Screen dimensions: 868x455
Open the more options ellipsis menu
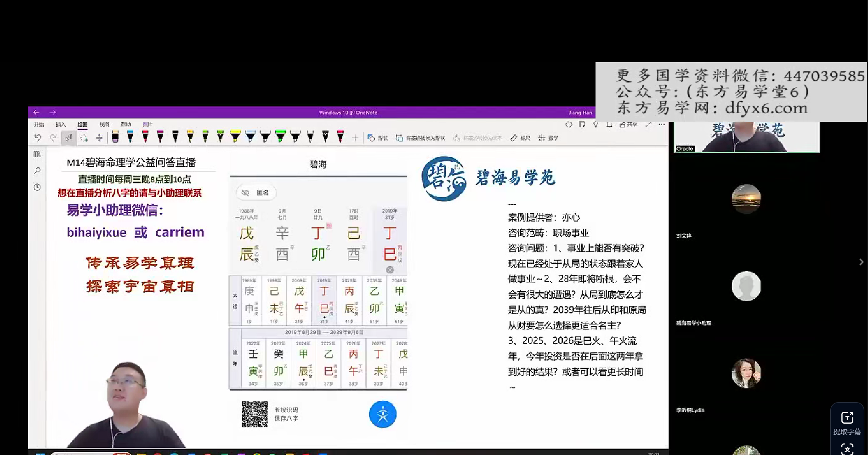pyautogui.click(x=662, y=125)
